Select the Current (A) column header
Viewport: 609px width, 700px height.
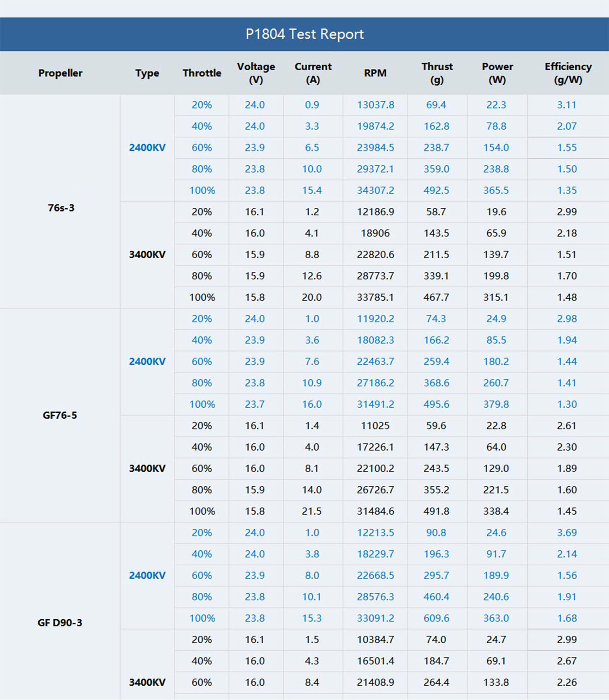[x=313, y=73]
